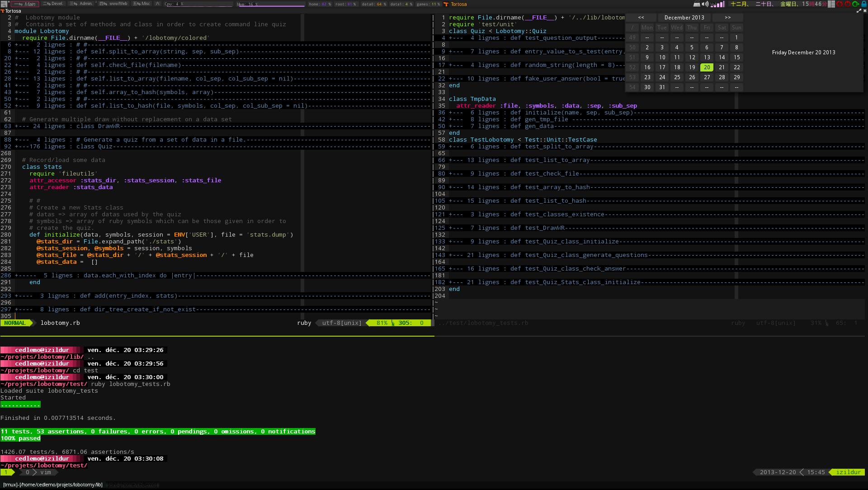The height and width of the screenshot is (490, 868).
Task: Click the Cpu usage progress bar
Action: coord(198,4)
